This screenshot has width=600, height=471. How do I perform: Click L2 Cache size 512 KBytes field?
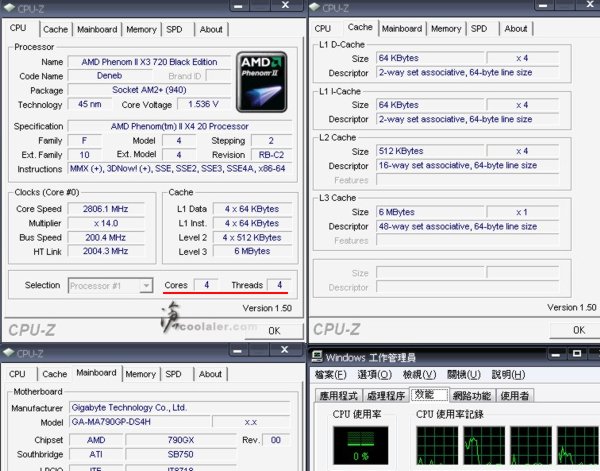click(x=430, y=151)
